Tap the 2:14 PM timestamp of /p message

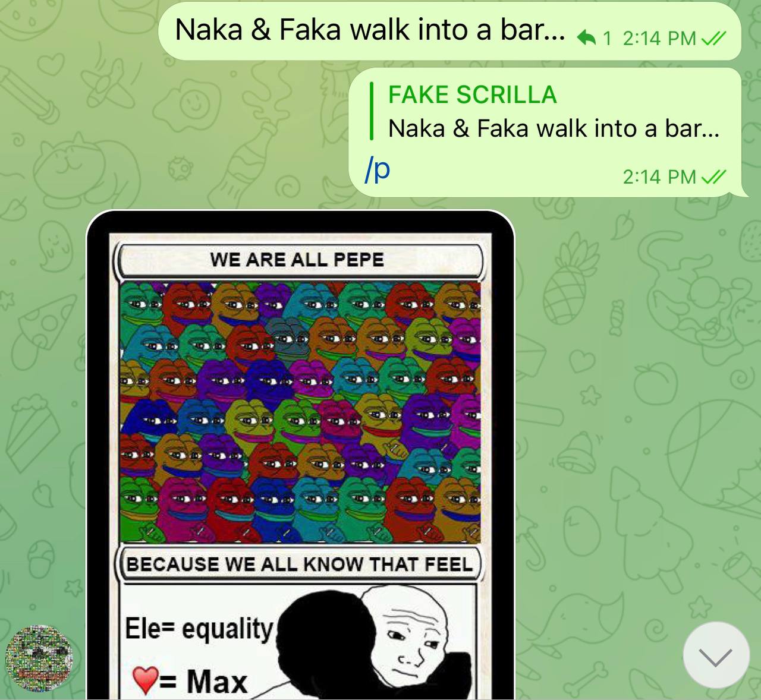point(659,176)
